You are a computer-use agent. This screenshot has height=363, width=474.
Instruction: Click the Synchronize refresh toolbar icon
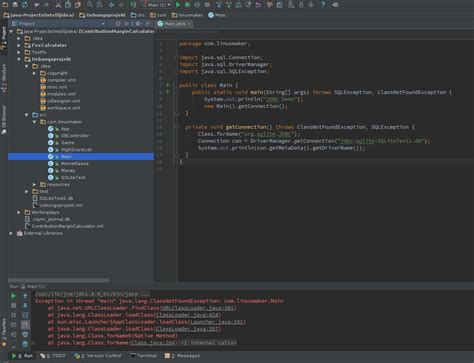[25, 5]
